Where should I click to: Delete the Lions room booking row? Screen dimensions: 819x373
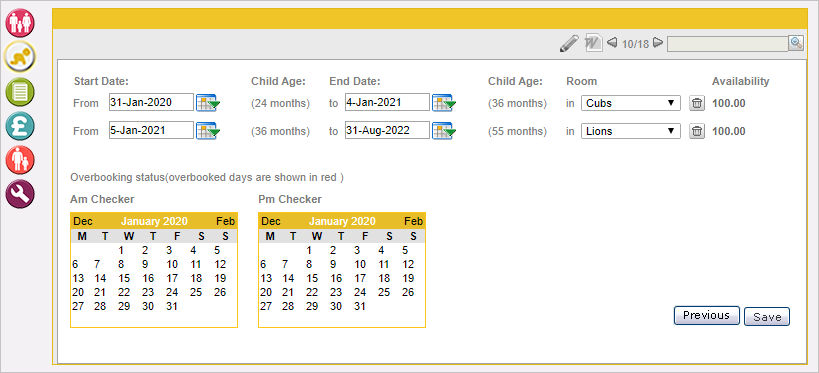696,131
